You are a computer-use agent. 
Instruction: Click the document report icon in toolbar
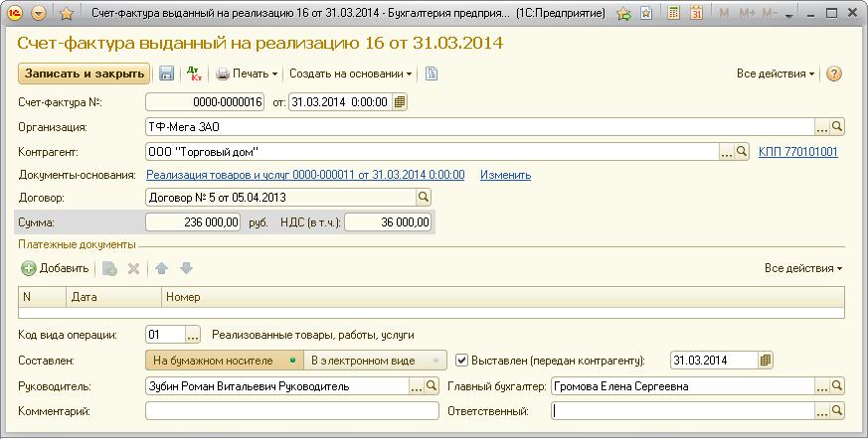coord(432,73)
